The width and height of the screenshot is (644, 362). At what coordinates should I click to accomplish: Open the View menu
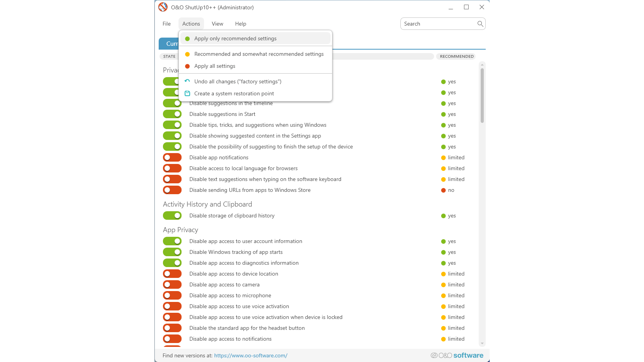click(217, 24)
